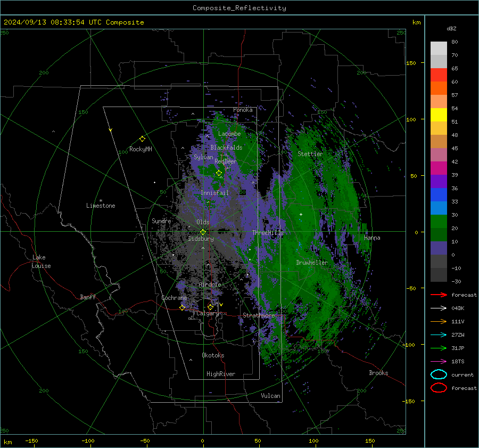Click the Lacombe city label
479x448 pixels.
[229, 134]
